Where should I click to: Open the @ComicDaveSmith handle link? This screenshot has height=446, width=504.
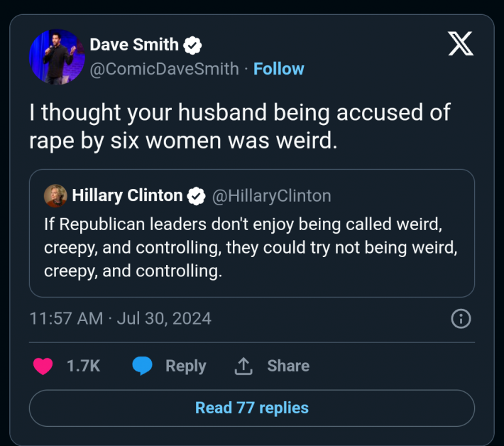(x=164, y=69)
